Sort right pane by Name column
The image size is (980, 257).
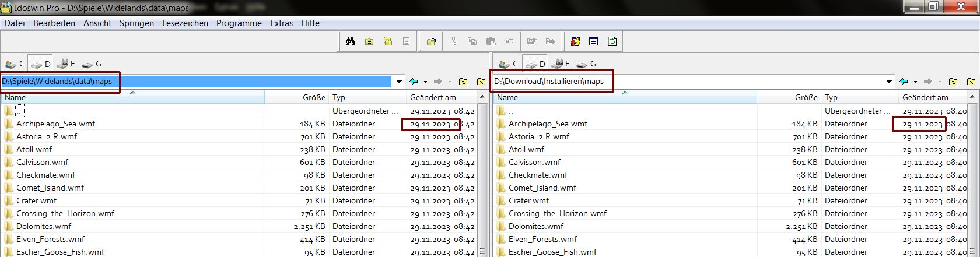click(625, 97)
